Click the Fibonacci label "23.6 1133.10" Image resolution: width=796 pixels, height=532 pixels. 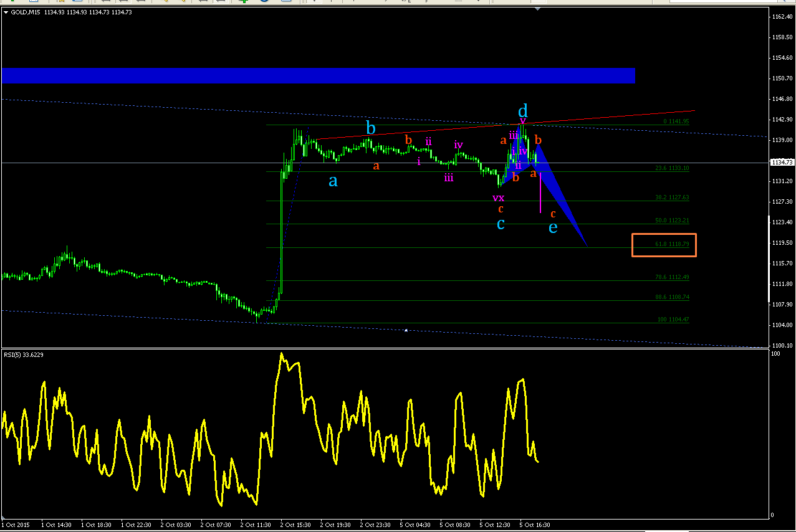672,168
